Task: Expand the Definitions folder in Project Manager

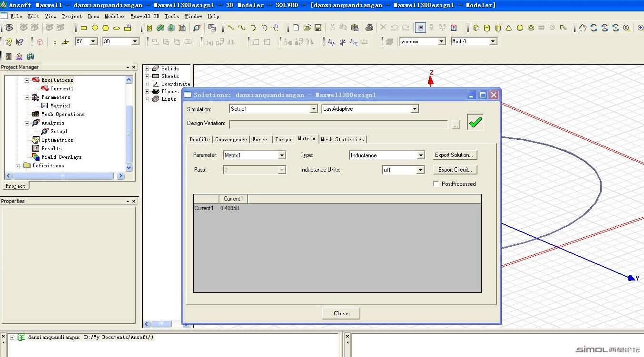Action: 18,165
